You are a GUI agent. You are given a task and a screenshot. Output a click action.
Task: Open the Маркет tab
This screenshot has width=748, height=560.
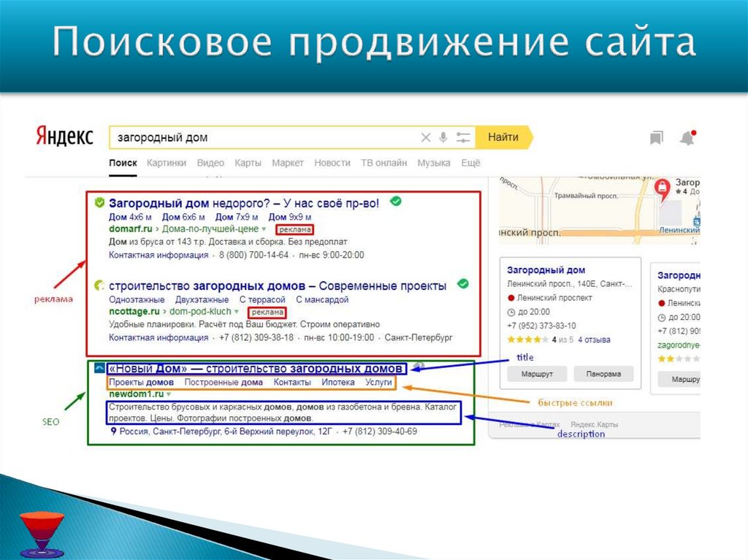point(288,163)
